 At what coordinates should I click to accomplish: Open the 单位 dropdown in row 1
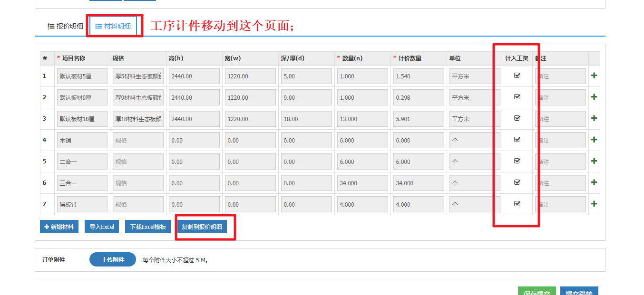pyautogui.click(x=474, y=76)
